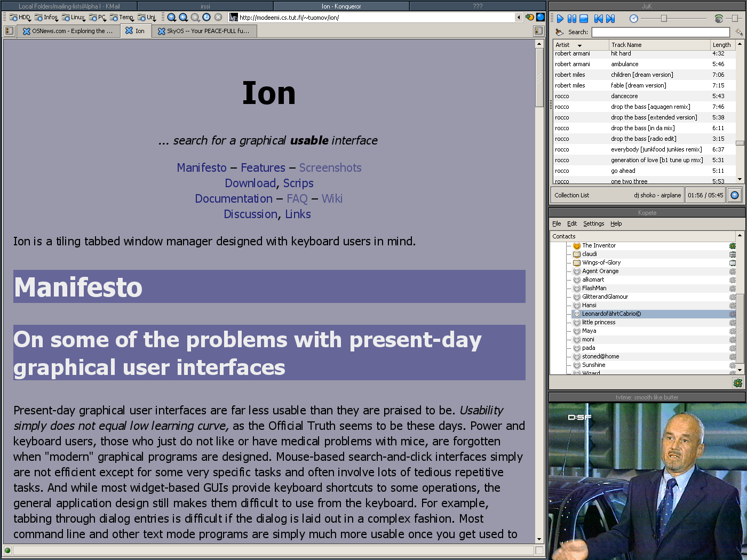Screen dimensions: 747x560
Task: Reload the Ion page in Konqueror
Action: (206, 18)
